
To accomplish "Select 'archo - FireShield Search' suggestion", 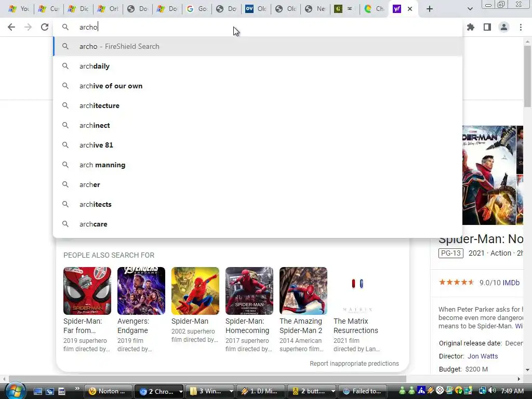I will [258, 46].
